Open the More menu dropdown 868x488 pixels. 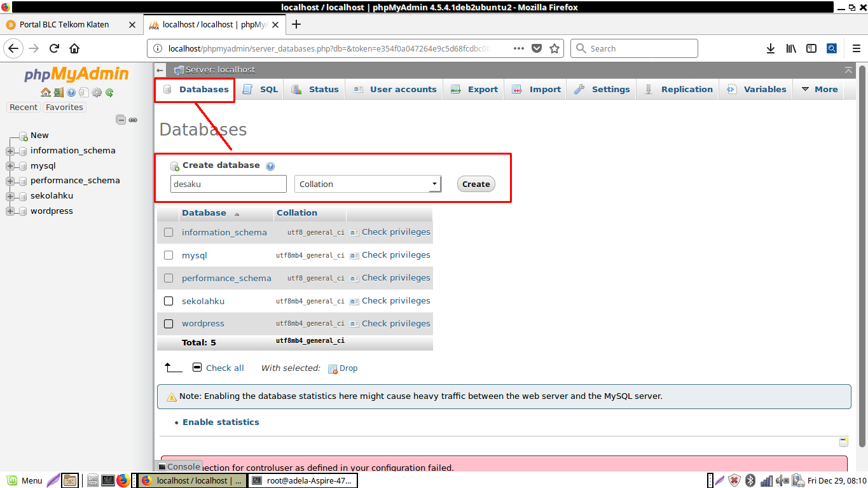coord(820,90)
